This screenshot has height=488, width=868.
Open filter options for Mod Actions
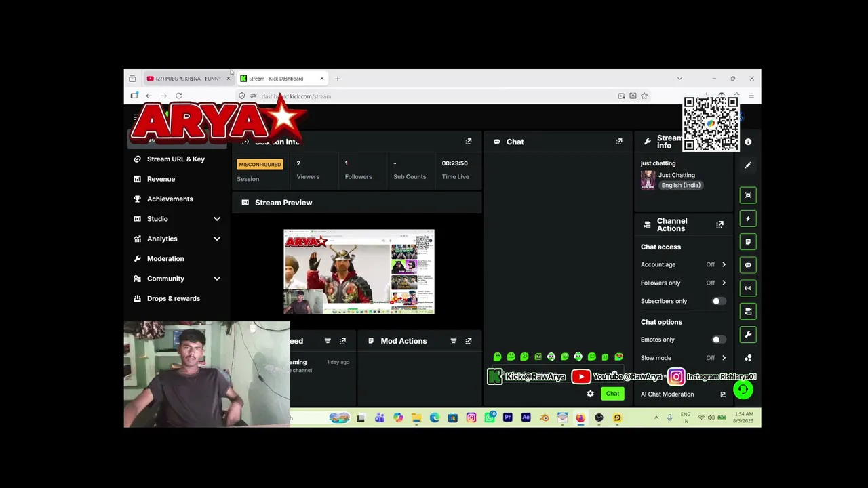(453, 341)
